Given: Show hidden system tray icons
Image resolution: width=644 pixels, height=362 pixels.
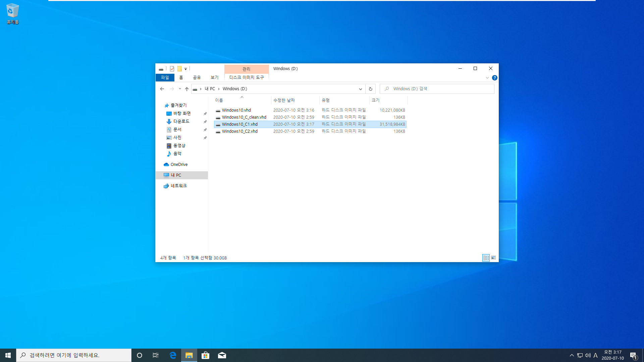Looking at the screenshot, I should [572, 355].
